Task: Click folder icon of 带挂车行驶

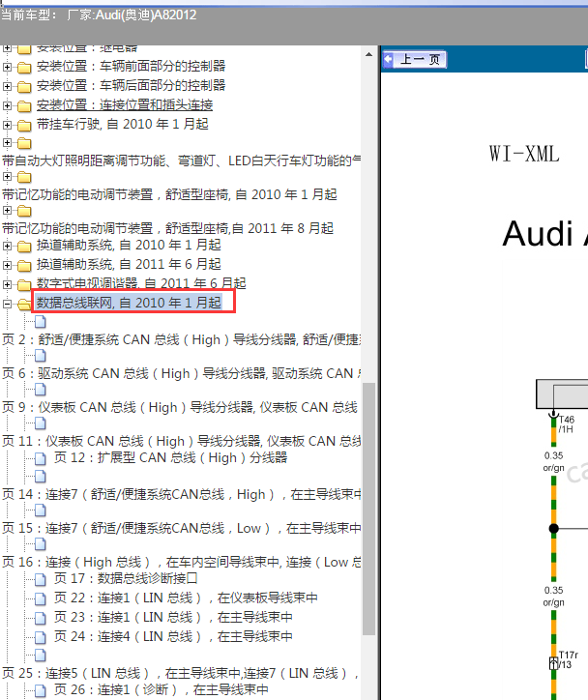Action: 24,126
